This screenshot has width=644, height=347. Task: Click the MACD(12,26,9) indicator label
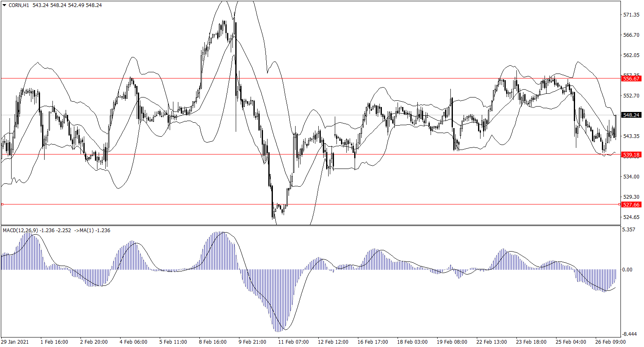tap(21, 231)
